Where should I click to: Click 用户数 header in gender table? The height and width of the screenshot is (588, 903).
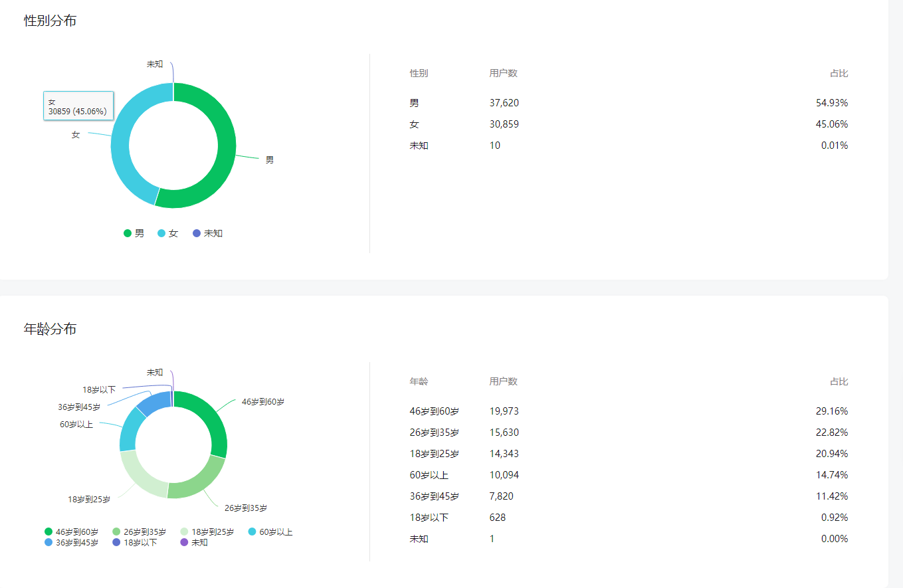click(503, 73)
